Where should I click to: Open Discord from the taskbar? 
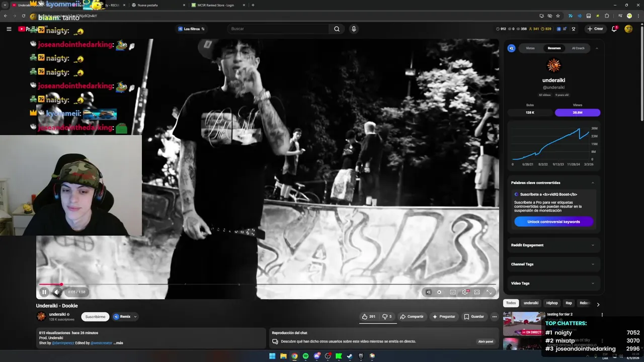coord(316,356)
